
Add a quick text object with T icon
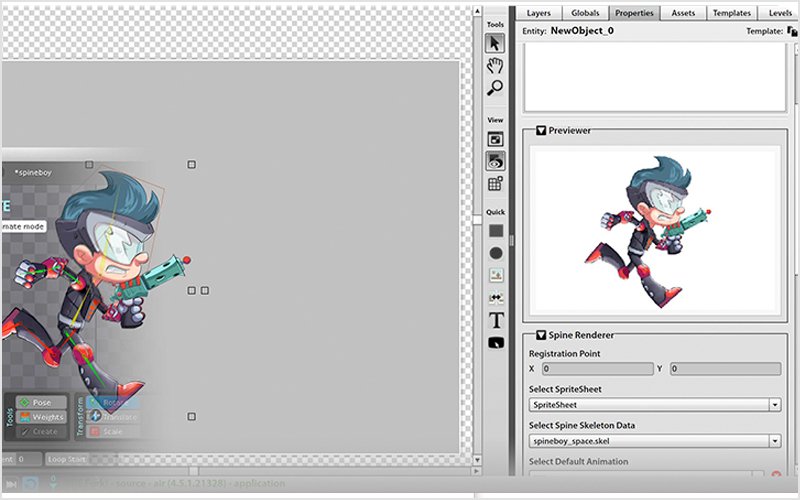point(496,320)
